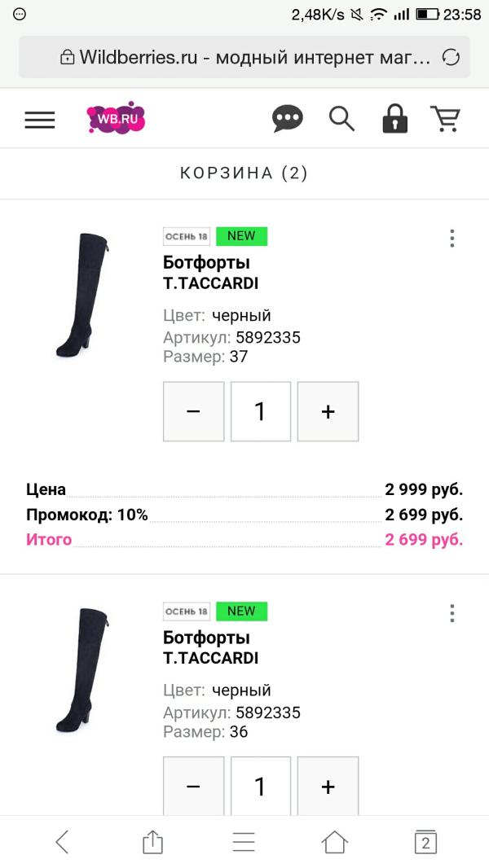Open the search magnifier icon

[341, 119]
